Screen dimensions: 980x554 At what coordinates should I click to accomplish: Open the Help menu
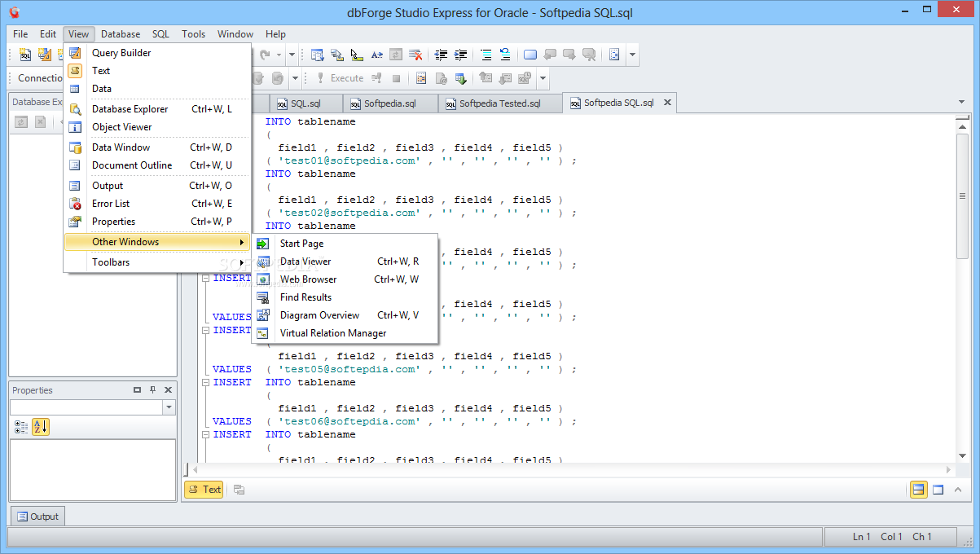pyautogui.click(x=275, y=34)
